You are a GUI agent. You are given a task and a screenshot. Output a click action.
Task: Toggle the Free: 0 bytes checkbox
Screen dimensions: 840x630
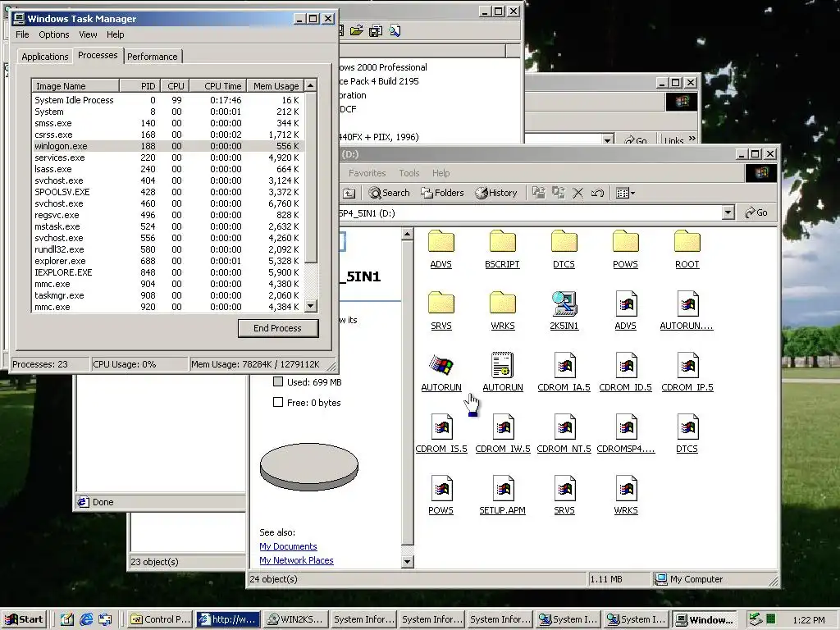278,402
